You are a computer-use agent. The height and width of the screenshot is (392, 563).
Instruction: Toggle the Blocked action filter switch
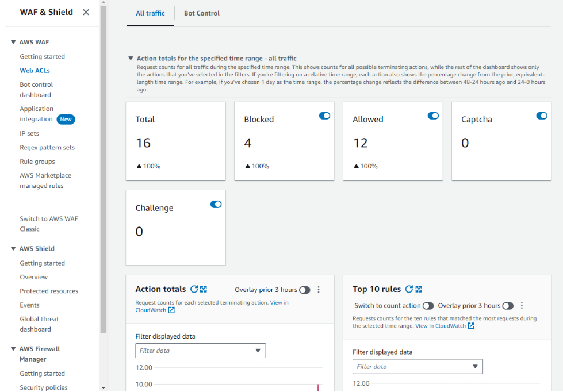[x=324, y=116]
